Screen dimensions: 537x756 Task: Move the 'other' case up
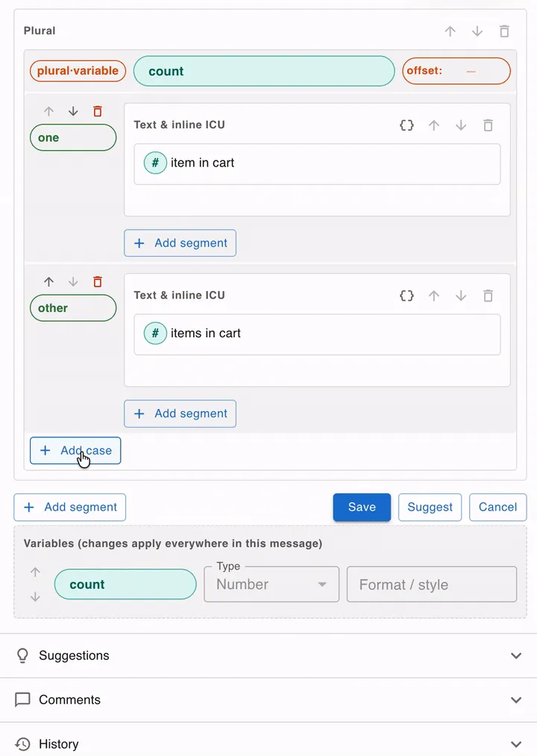pos(48,281)
